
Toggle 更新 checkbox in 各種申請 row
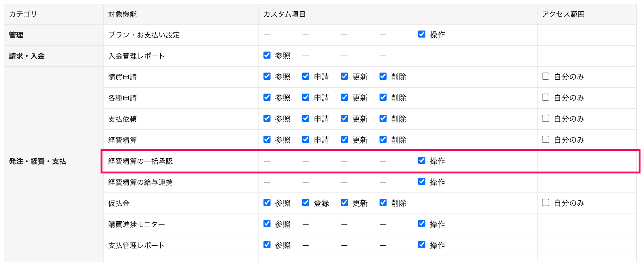point(344,97)
